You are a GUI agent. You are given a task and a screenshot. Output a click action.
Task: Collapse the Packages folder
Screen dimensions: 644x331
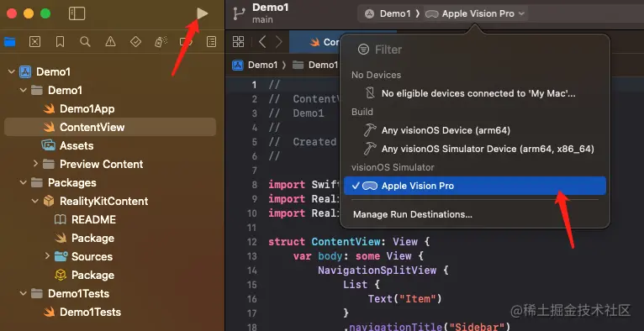tap(24, 182)
